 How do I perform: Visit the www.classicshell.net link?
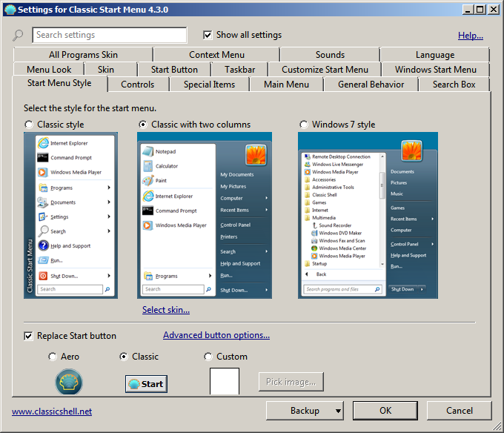[x=52, y=411]
